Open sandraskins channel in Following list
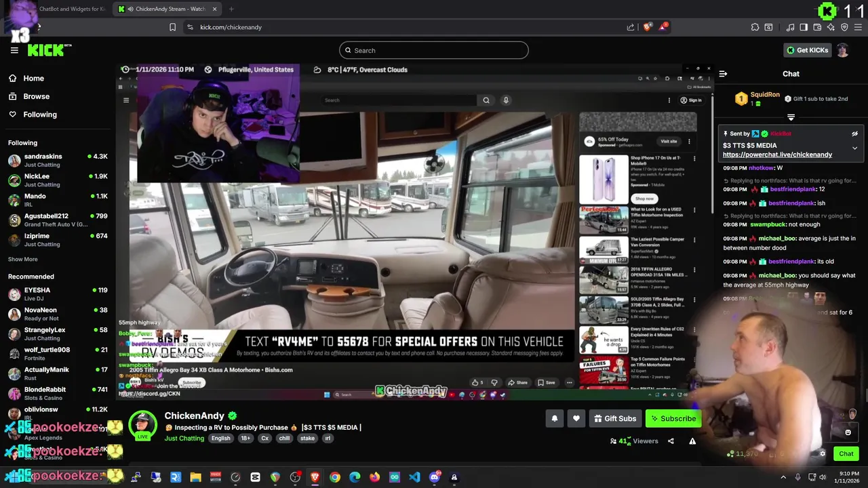 pos(58,160)
